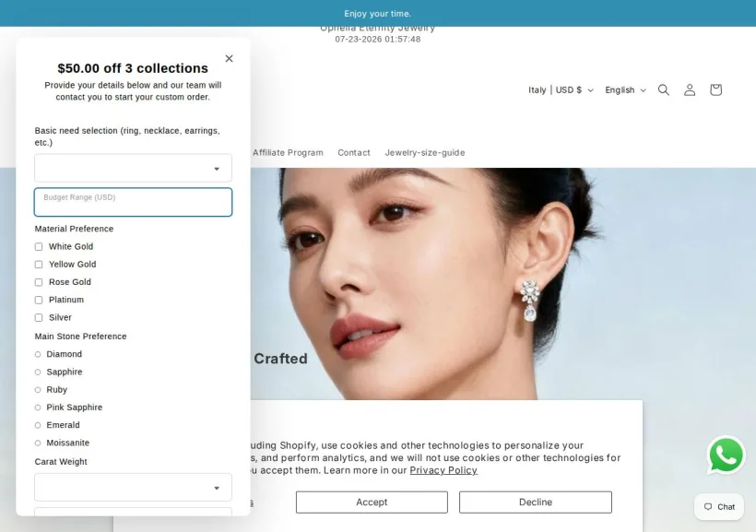Accept the cookie consent
The image size is (756, 532).
[x=372, y=502]
